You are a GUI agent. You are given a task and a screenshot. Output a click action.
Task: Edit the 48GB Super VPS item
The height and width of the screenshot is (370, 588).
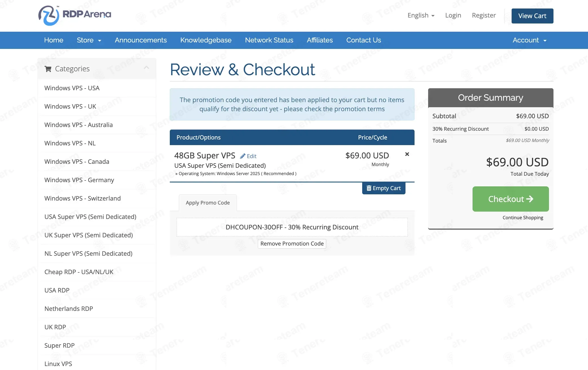coord(248,156)
